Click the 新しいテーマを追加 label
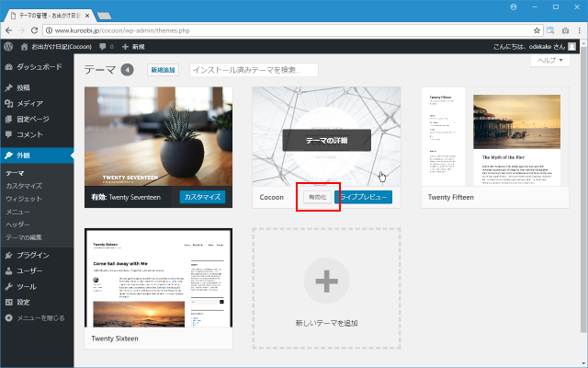This screenshot has width=588, height=368. coord(327,323)
